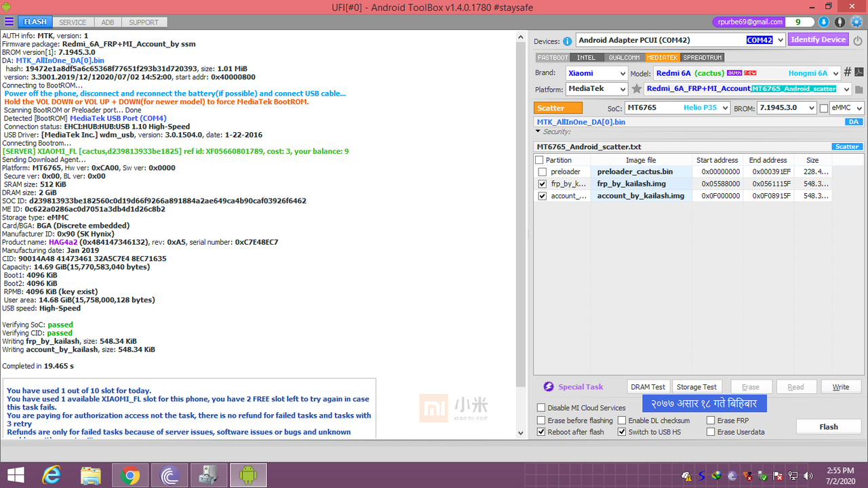Switch to the ADB tab
The height and width of the screenshot is (488, 868).
click(x=108, y=22)
